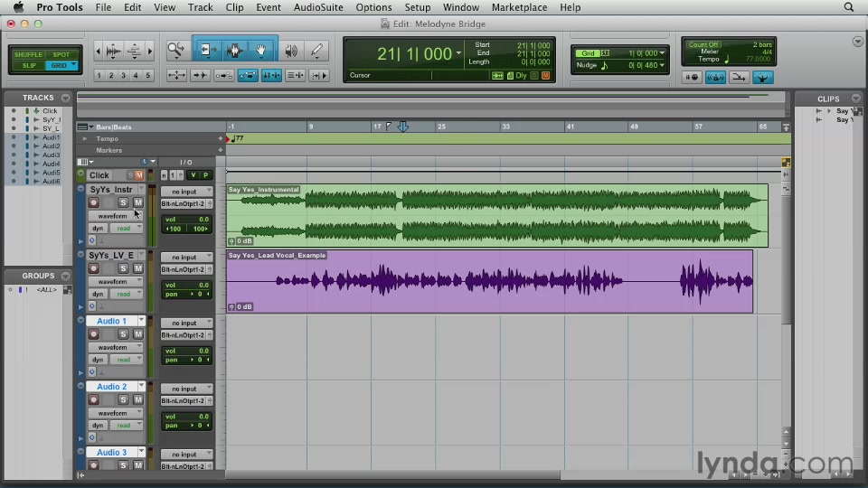Solo the SyYs_Instr track

point(124,203)
